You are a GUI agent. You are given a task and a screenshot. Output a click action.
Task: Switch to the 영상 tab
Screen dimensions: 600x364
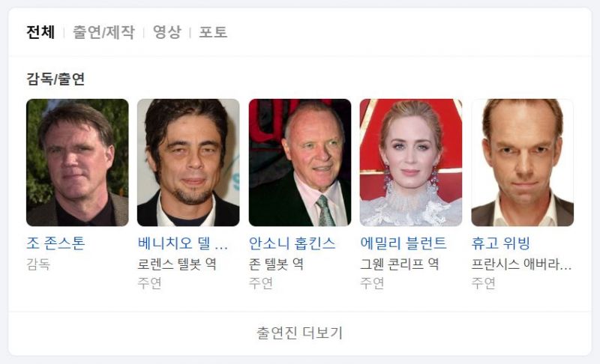point(166,32)
